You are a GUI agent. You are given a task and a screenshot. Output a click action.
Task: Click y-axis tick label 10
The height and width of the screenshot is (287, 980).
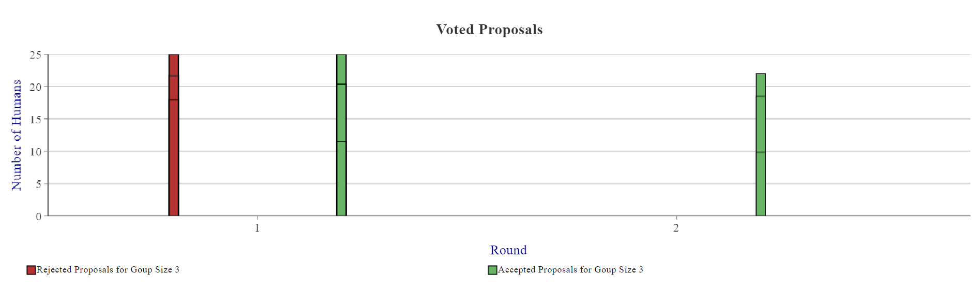coord(35,152)
